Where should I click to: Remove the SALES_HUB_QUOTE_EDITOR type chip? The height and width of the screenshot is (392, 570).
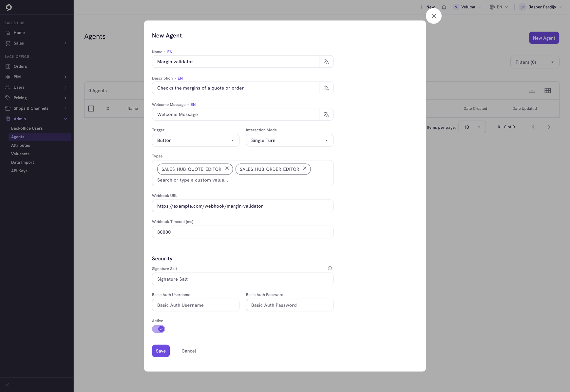point(227,168)
